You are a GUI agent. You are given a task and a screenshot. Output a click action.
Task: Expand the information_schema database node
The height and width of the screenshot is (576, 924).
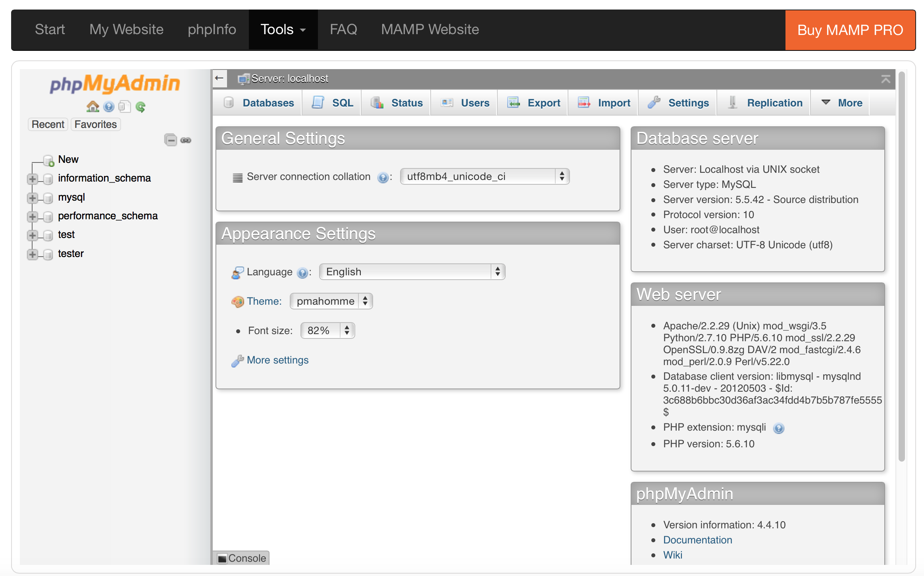pyautogui.click(x=33, y=179)
